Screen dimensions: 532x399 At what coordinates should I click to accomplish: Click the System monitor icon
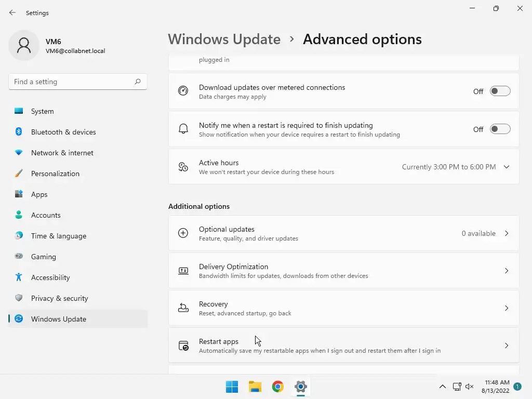19,111
